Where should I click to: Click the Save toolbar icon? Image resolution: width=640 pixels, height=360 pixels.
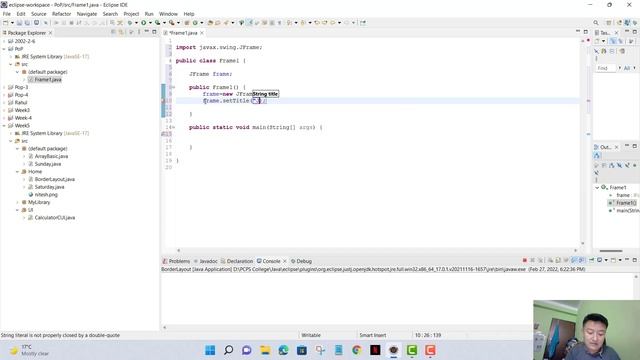point(19,23)
